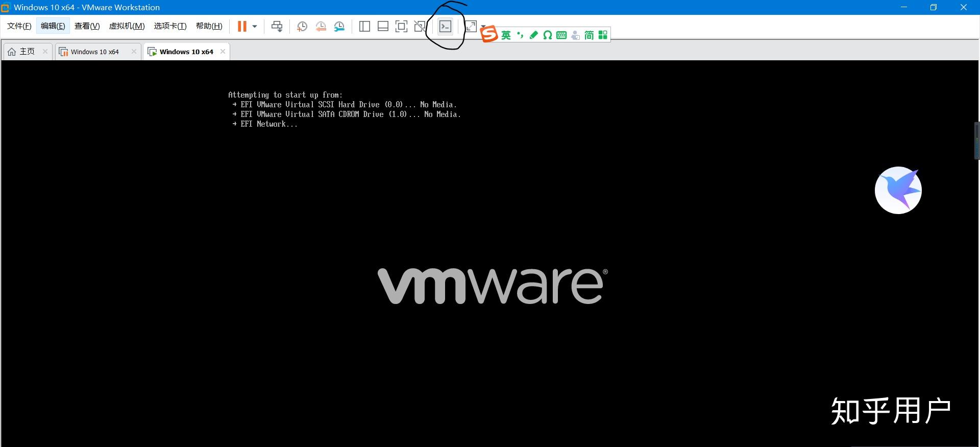980x447 pixels.
Task: Open the power options dropdown arrow
Action: 255,27
